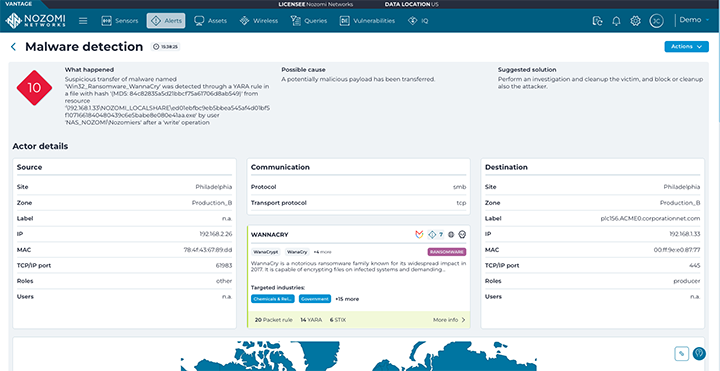Click the Nozomi Networks logo
Image resolution: width=720 pixels, height=371 pixels.
point(35,21)
